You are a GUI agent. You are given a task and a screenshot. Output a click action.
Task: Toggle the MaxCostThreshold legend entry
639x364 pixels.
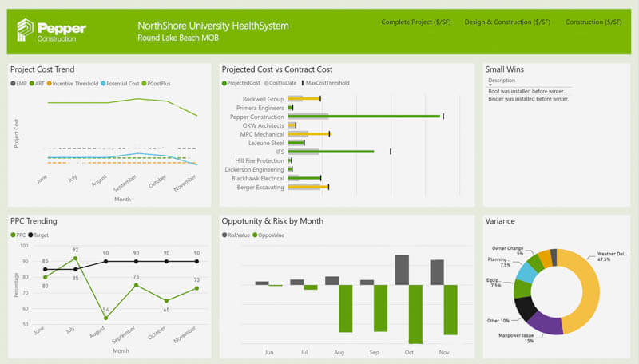click(325, 83)
